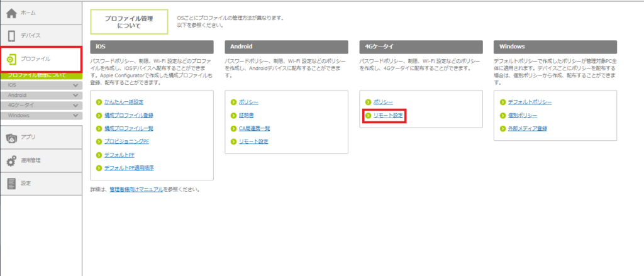Click the プロファイル管理について header box
This screenshot has height=276, width=644.
point(129,23)
